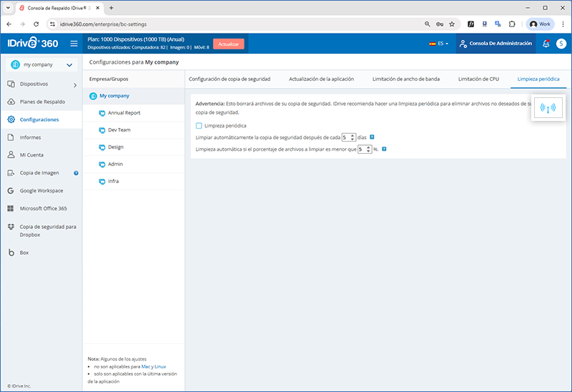Expand the my company selector dropdown
The image size is (572, 392).
pos(69,65)
